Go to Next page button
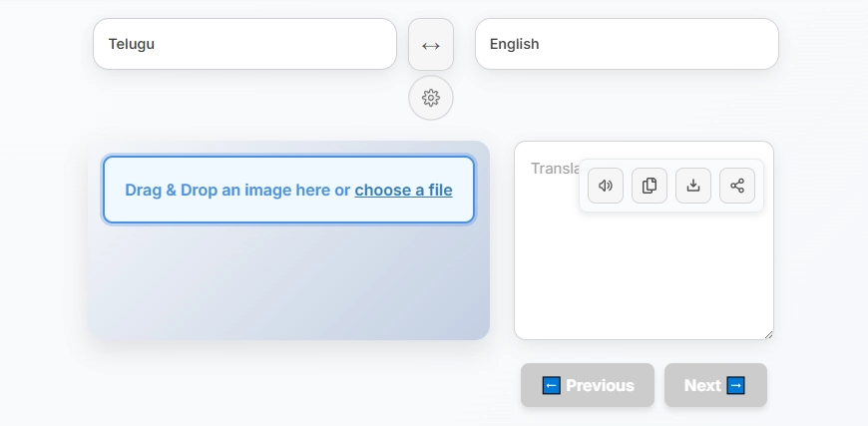 715,385
